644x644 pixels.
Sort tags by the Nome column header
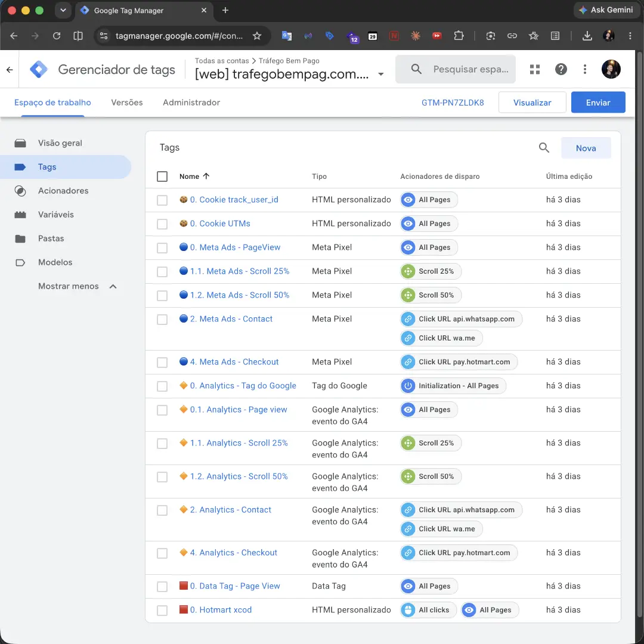click(x=194, y=176)
